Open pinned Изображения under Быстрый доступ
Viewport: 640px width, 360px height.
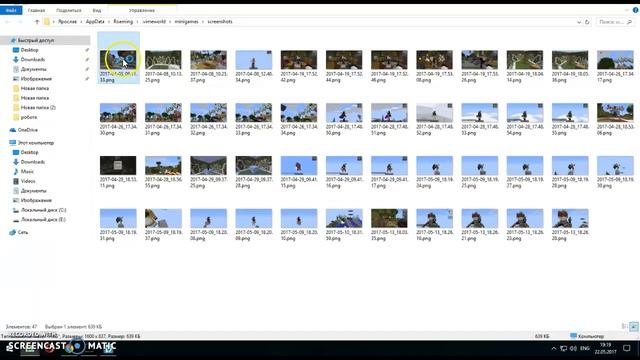[x=36, y=79]
